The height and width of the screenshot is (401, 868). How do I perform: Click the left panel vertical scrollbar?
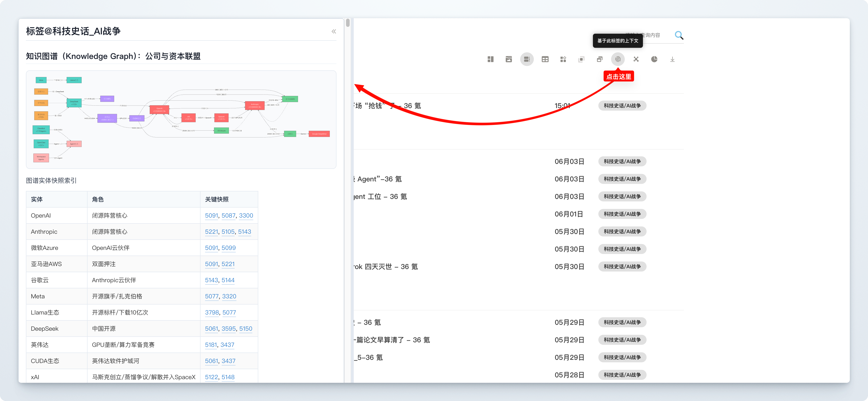click(348, 23)
